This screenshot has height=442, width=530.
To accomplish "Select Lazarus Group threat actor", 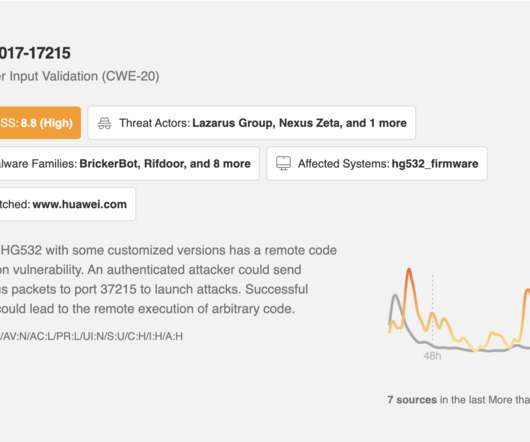I will click(233, 123).
